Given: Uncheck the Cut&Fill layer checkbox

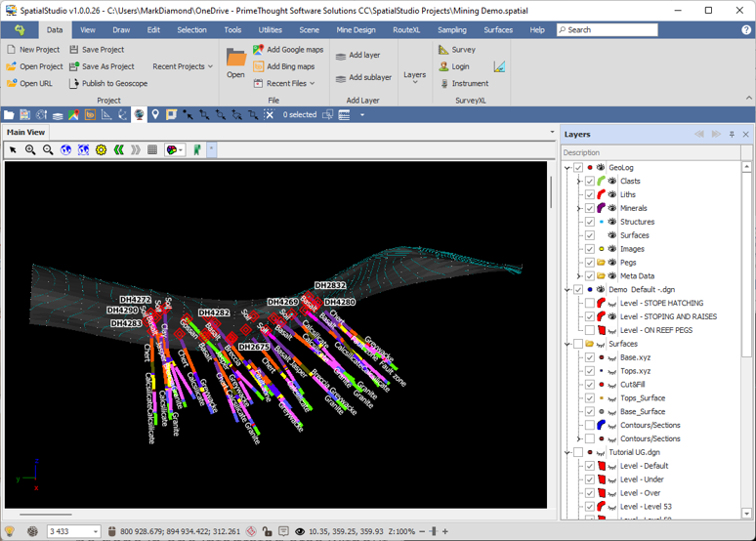Looking at the screenshot, I should pos(590,385).
